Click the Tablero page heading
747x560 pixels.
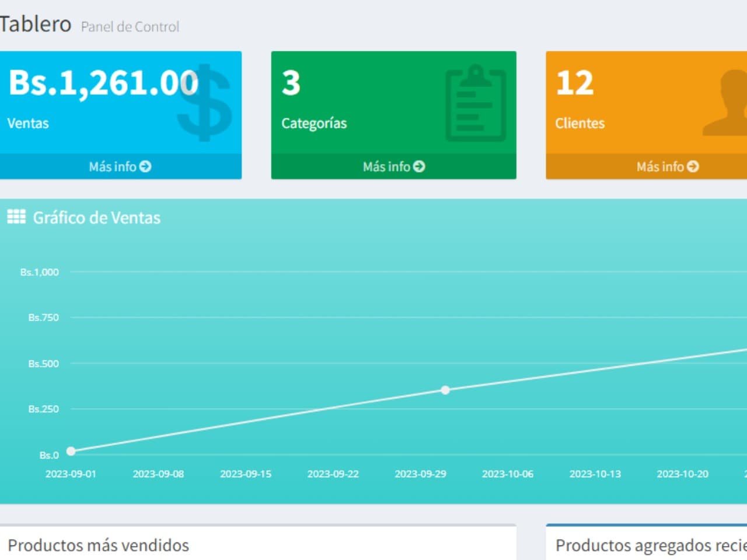pyautogui.click(x=36, y=24)
